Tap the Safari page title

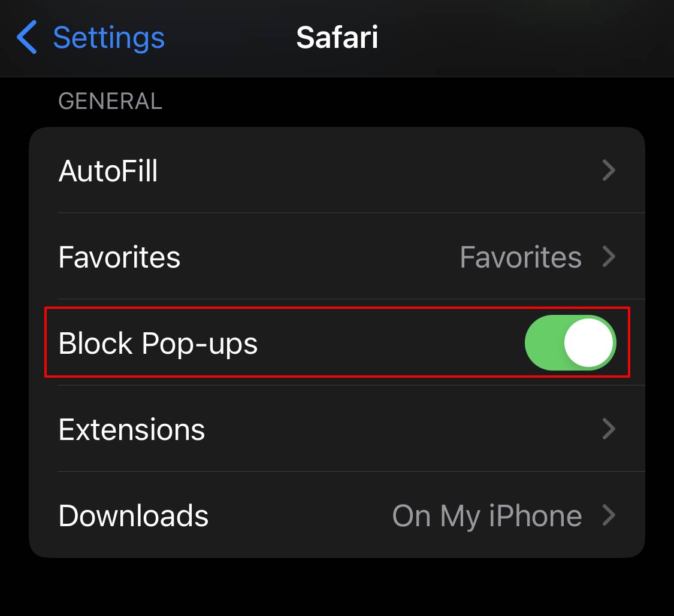(x=337, y=37)
